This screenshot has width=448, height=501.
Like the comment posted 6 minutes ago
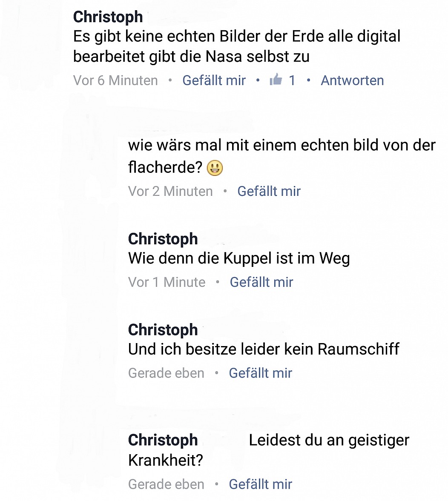[x=214, y=80]
